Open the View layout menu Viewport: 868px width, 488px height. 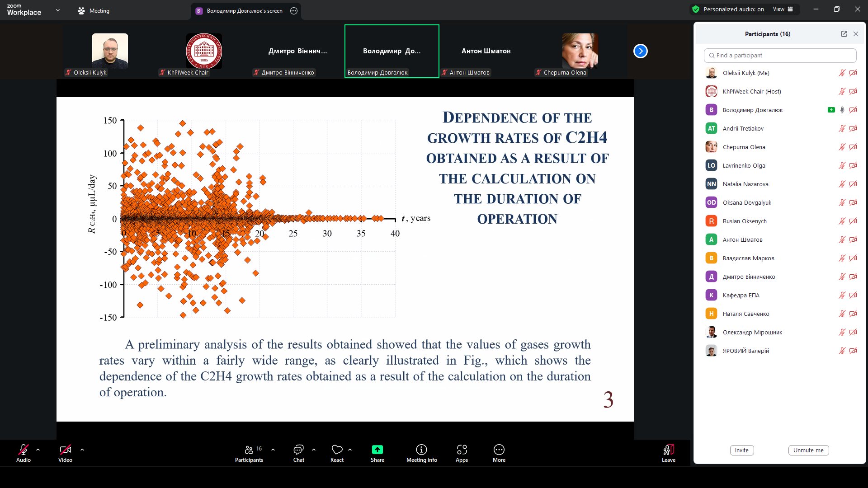783,9
